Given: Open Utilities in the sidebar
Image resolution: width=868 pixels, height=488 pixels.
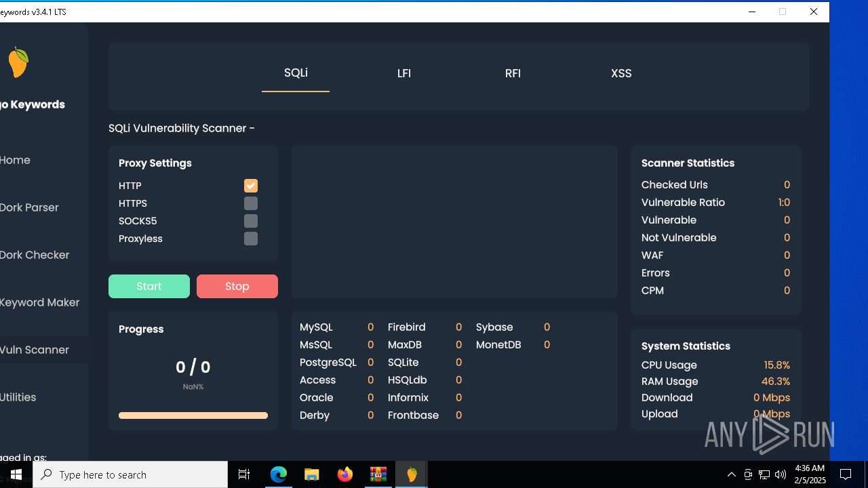Looking at the screenshot, I should (18, 397).
